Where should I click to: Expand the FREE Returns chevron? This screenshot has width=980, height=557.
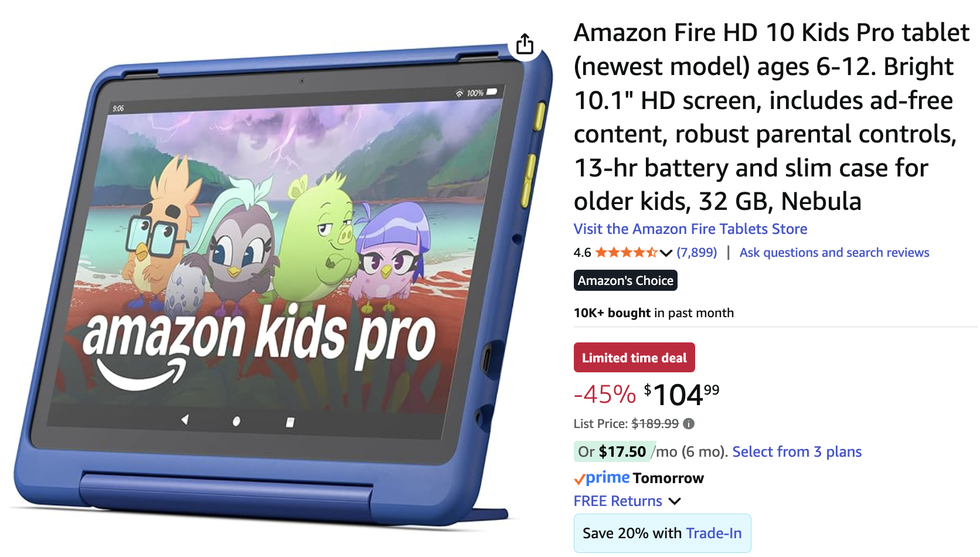675,501
